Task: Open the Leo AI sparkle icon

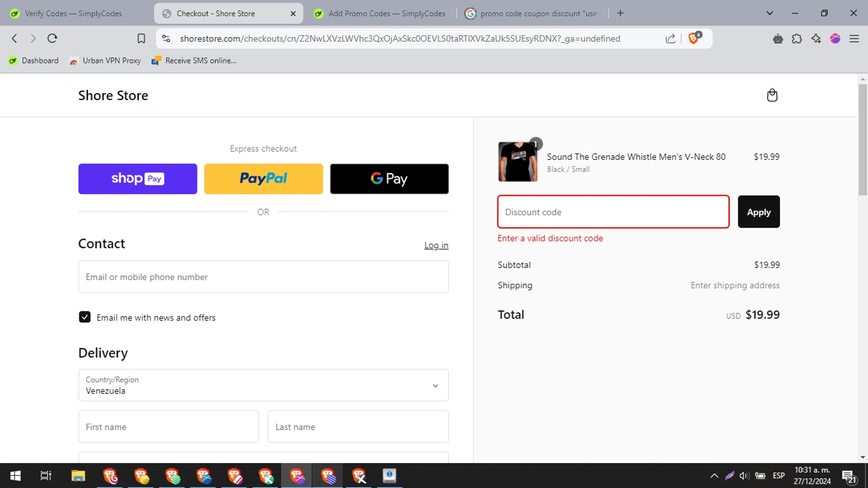Action: [816, 38]
